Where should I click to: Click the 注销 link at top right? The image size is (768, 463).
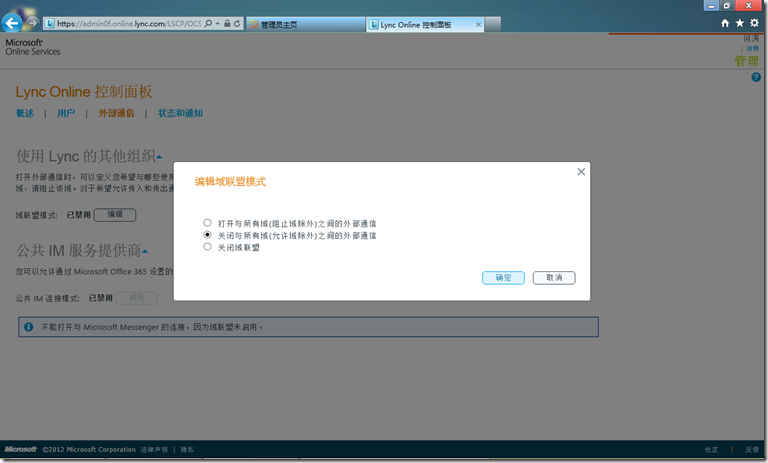[752, 48]
